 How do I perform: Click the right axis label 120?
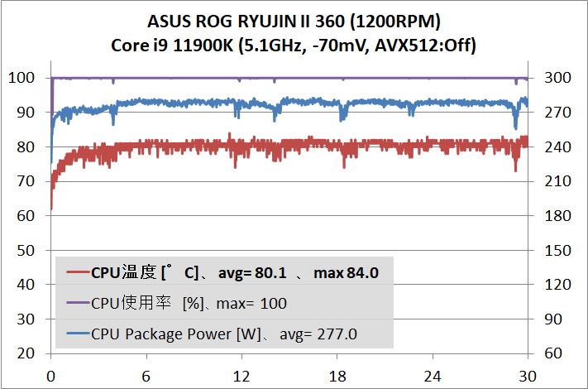coord(557,285)
